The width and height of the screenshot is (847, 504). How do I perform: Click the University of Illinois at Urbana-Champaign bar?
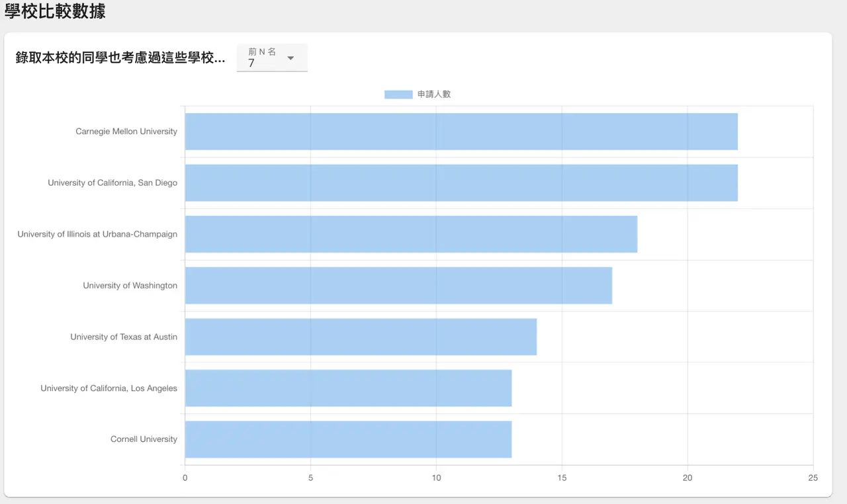pyautogui.click(x=411, y=234)
